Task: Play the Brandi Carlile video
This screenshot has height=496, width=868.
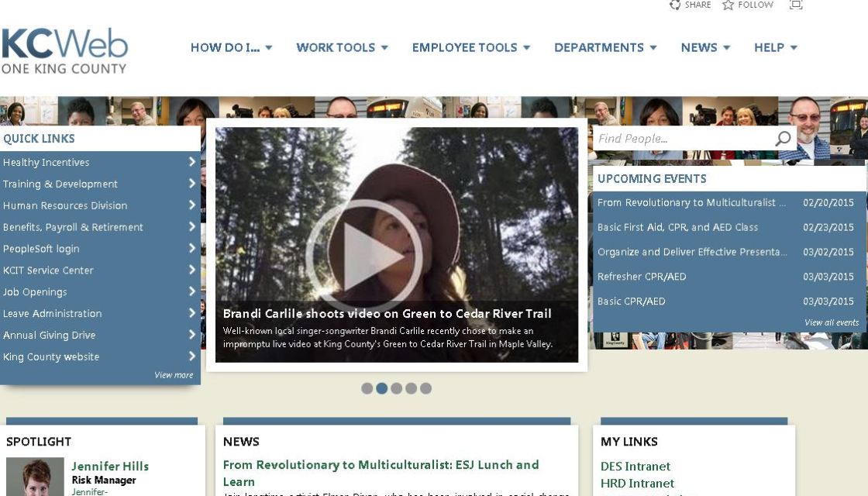Action: tap(363, 252)
